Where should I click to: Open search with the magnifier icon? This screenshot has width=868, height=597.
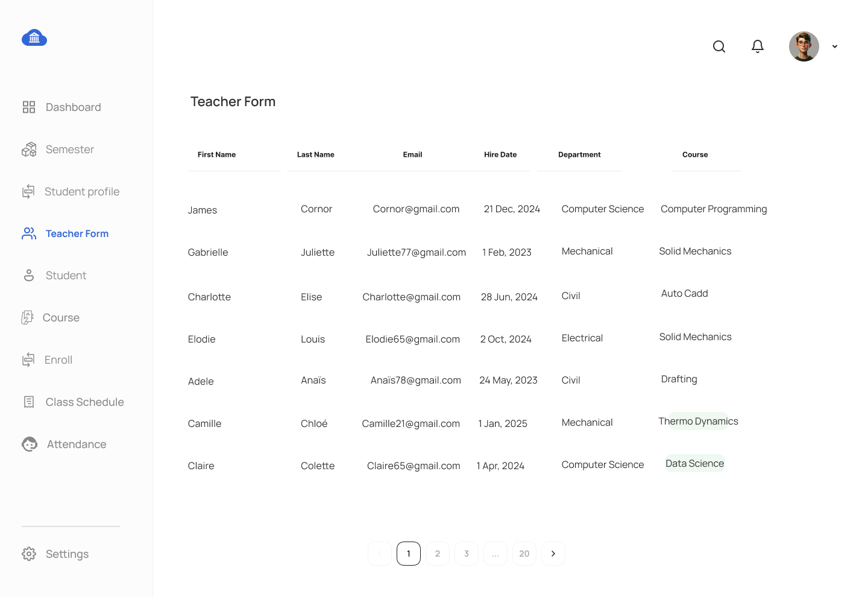[719, 46]
